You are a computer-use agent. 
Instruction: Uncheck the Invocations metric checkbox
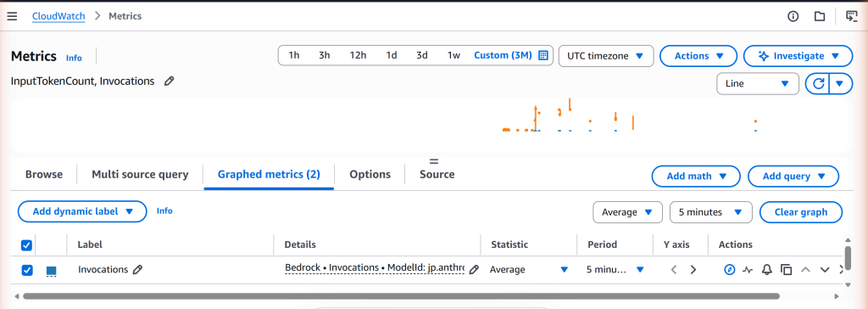pyautogui.click(x=26, y=270)
